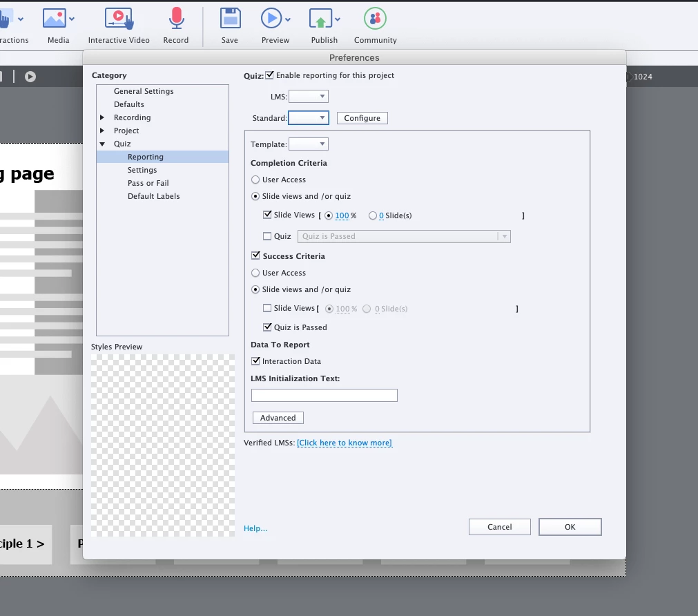Screen dimensions: 698x616
Task: Toggle the Interaction Data checkbox
Action: (x=255, y=361)
